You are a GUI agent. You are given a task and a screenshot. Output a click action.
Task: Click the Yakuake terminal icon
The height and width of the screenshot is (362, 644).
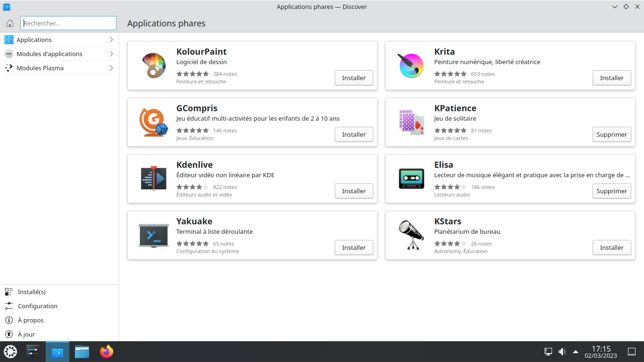[153, 235]
